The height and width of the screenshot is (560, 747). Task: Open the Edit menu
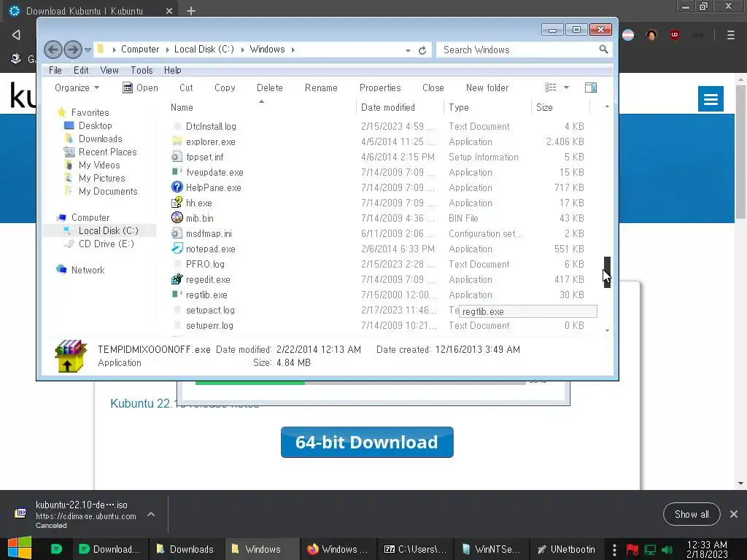[x=81, y=70]
